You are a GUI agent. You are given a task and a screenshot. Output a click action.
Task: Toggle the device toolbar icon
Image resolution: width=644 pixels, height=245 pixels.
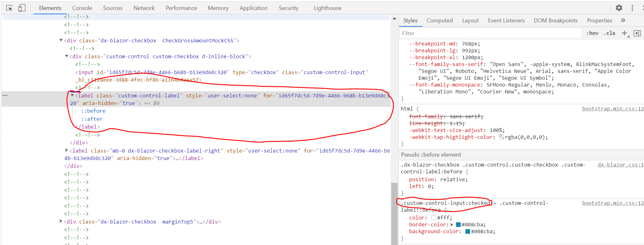pos(22,8)
